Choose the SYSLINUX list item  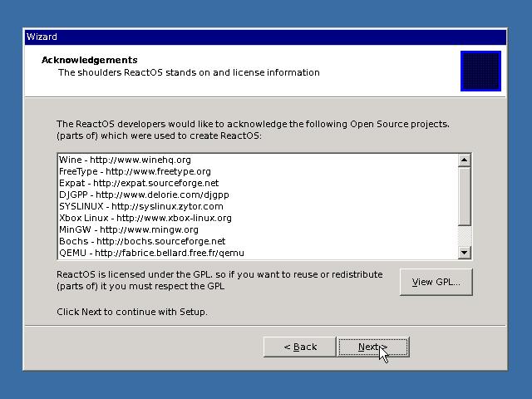coord(140,206)
